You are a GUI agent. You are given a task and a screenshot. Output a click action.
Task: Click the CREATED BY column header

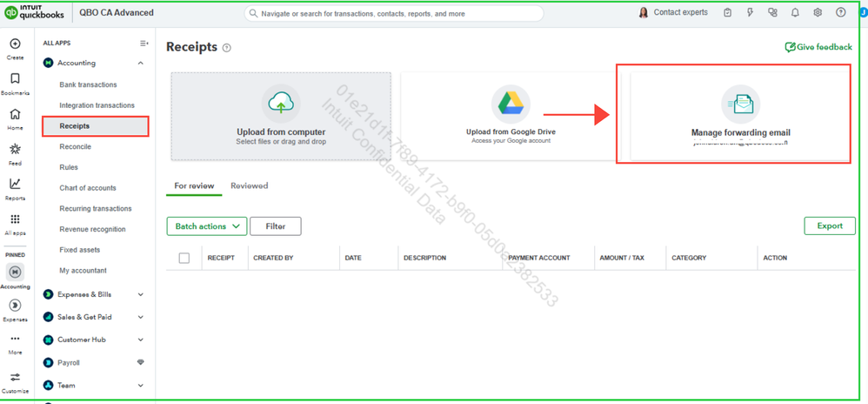[x=273, y=258]
